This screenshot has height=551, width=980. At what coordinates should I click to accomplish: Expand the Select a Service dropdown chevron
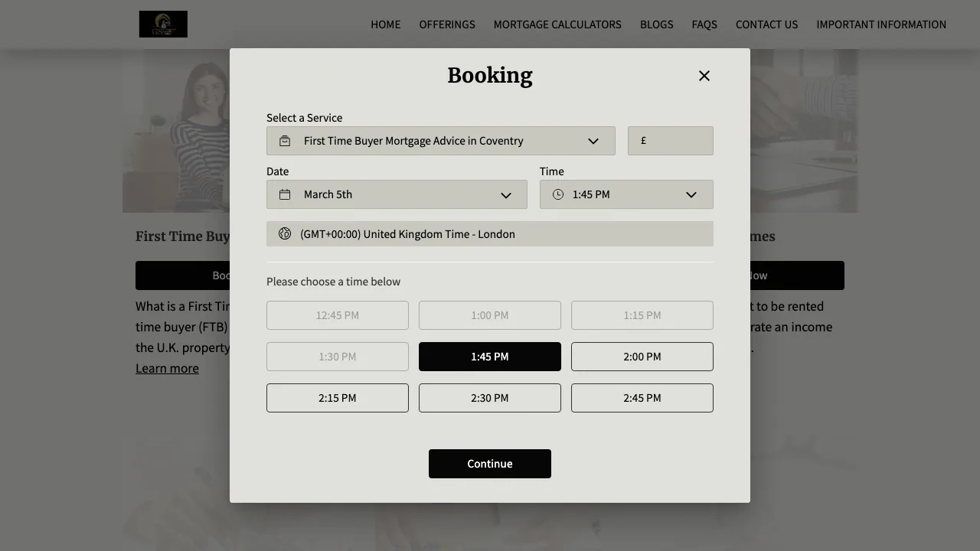click(593, 141)
